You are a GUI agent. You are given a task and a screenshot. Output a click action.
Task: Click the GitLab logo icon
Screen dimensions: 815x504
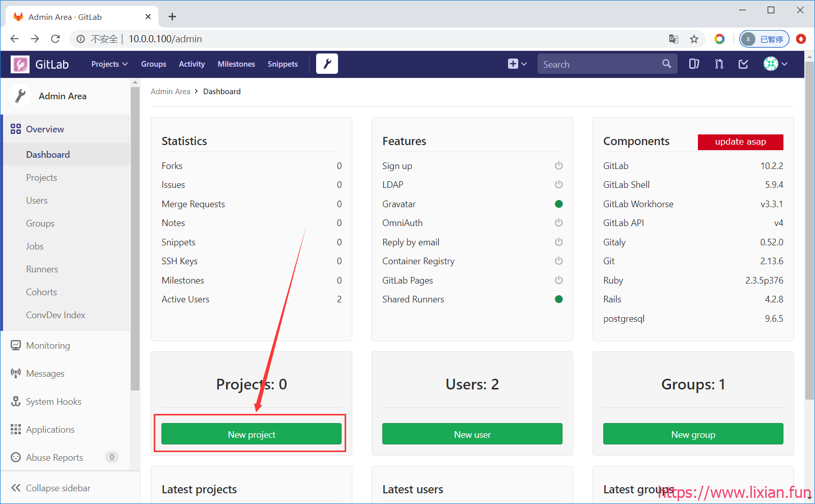click(x=20, y=64)
